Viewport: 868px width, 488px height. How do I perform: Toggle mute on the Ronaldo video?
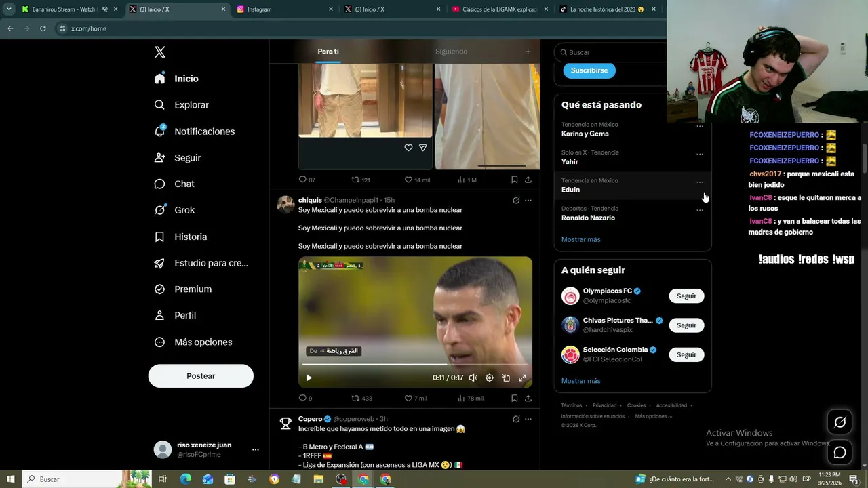click(473, 378)
